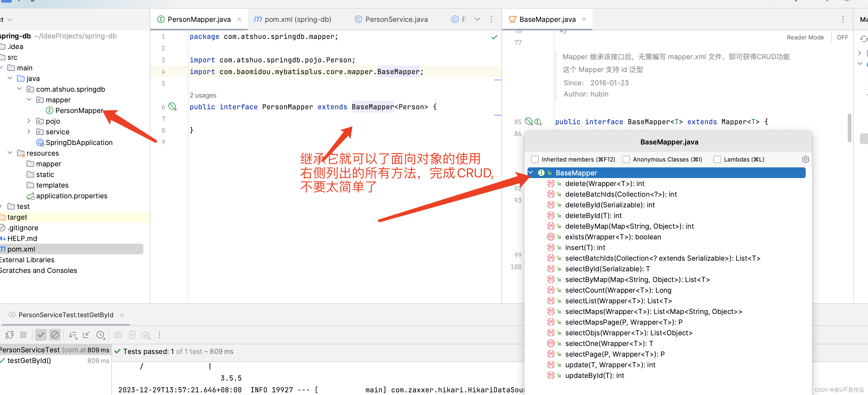This screenshot has width=868, height=395.
Task: Click the green inspection checkmark in PersonMapper editor
Action: click(494, 37)
